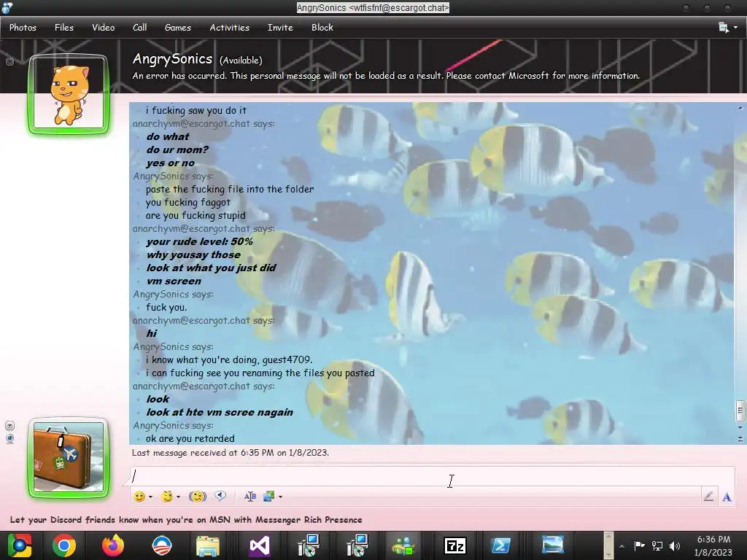747x560 pixels.
Task: Click 'Last message received at 6:35 PM' status
Action: pos(230,452)
